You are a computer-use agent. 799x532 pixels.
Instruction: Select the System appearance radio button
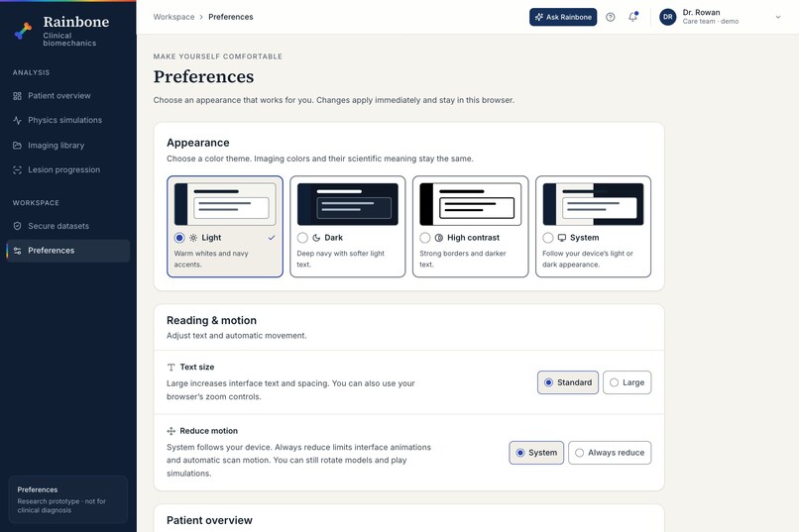(x=548, y=238)
